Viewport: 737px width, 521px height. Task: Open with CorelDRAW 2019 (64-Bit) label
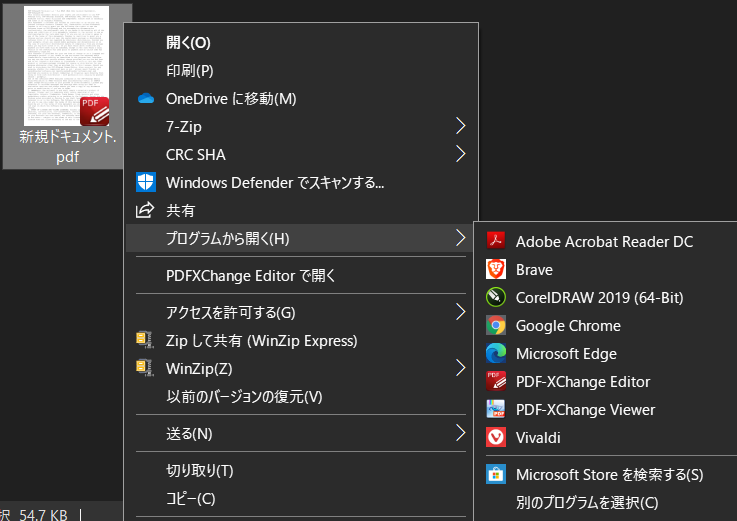click(x=599, y=298)
